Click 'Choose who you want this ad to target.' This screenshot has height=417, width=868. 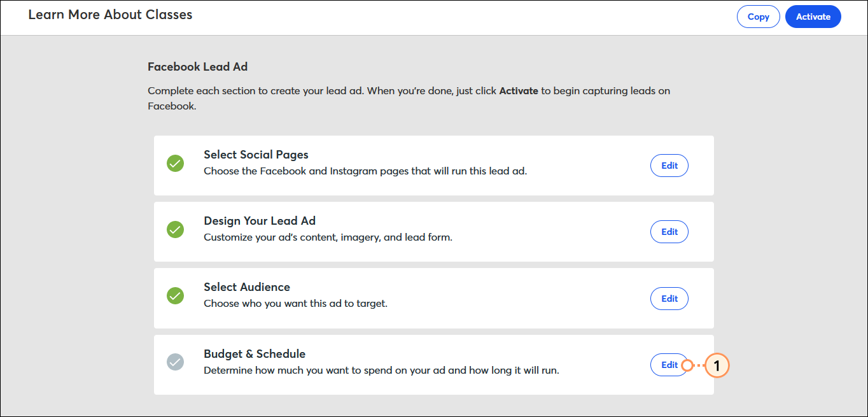pyautogui.click(x=295, y=304)
